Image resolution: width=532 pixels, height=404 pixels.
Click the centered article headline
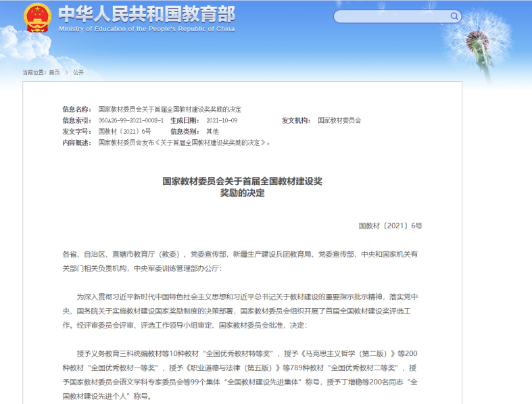[242, 186]
